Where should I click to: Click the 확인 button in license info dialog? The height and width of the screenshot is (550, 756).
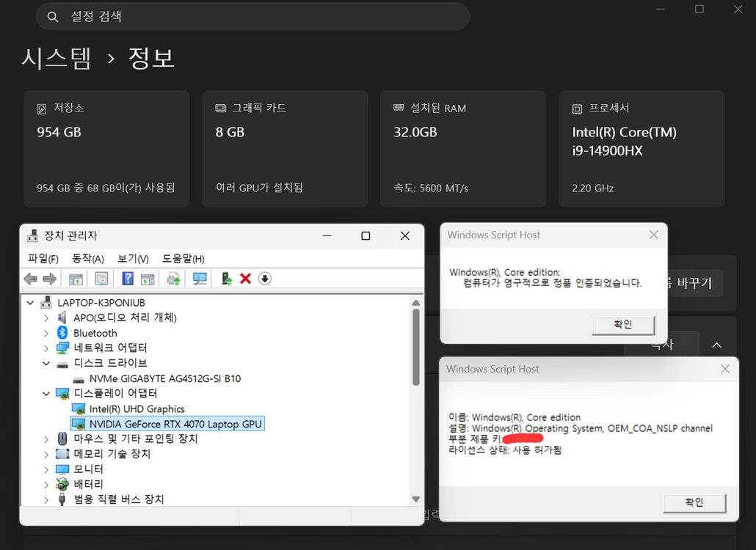point(694,503)
